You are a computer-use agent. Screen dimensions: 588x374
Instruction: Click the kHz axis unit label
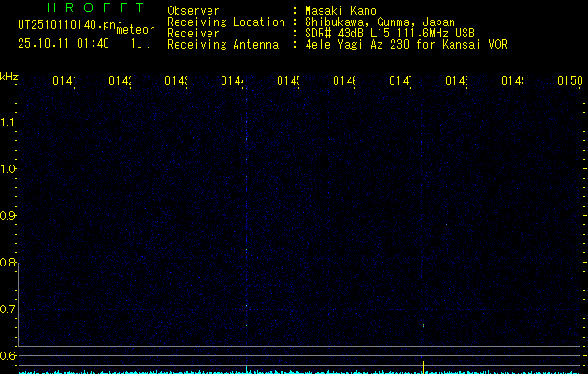coord(9,76)
